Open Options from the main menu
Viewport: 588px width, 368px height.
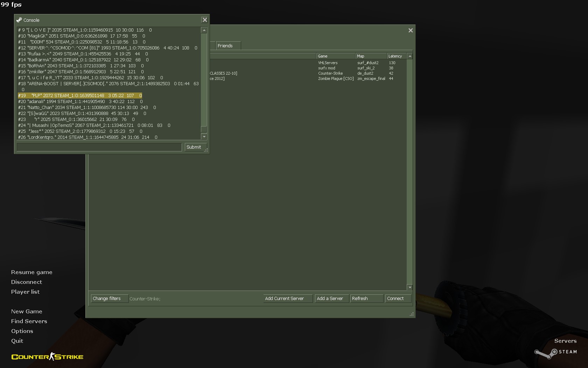click(22, 331)
